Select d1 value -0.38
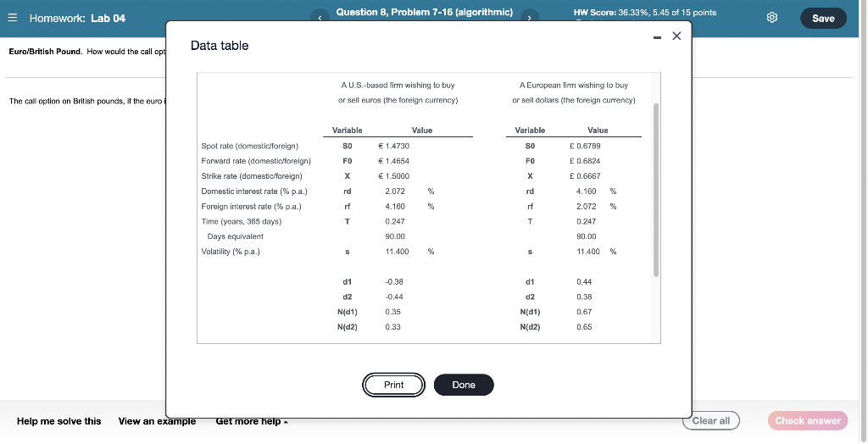868x444 pixels. pos(393,282)
